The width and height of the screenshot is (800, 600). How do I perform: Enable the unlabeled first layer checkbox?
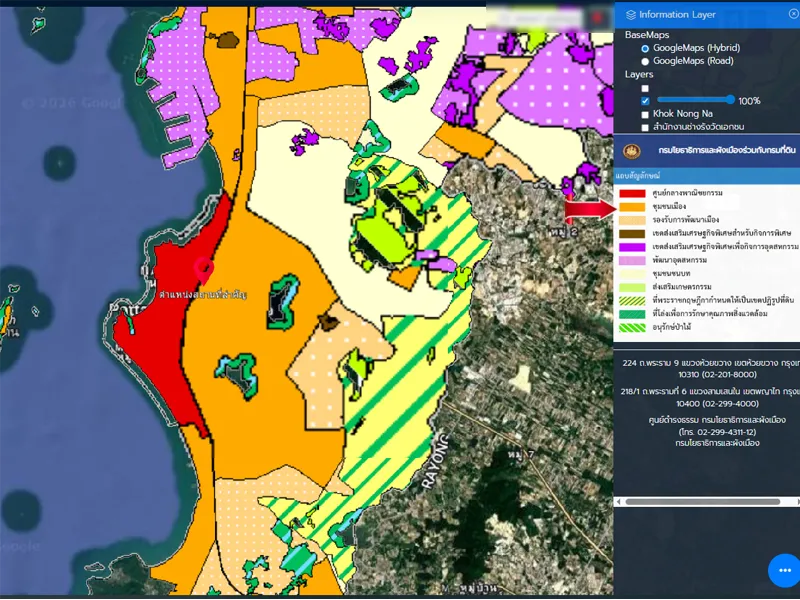[645, 88]
